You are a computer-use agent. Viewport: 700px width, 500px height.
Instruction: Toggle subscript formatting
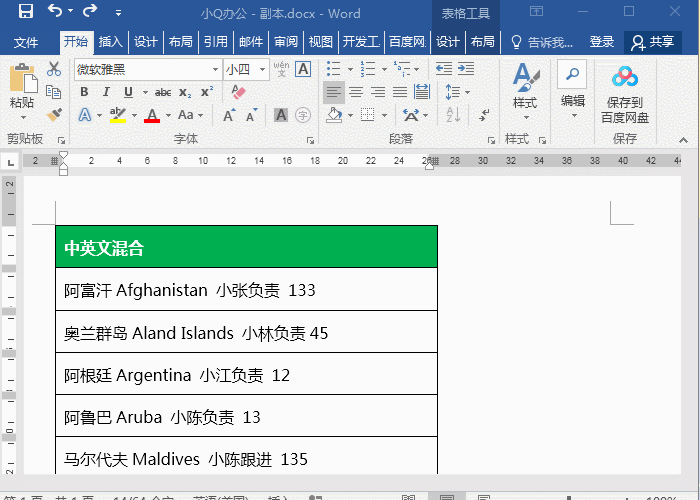[x=185, y=92]
